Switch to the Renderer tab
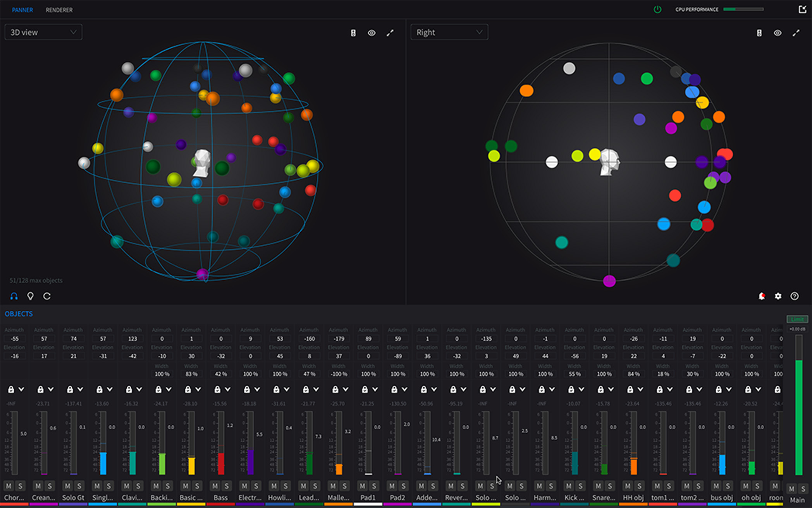Image resolution: width=812 pixels, height=508 pixels. point(59,10)
